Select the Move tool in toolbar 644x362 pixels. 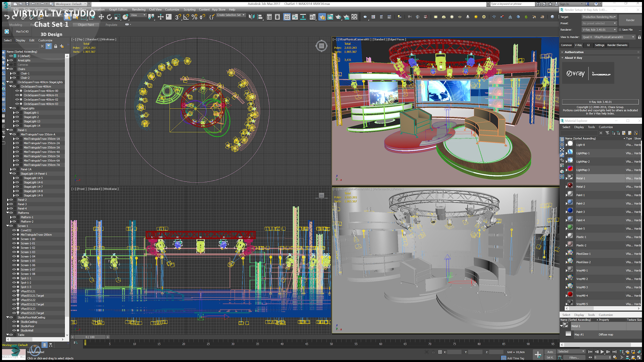pyautogui.click(x=101, y=17)
